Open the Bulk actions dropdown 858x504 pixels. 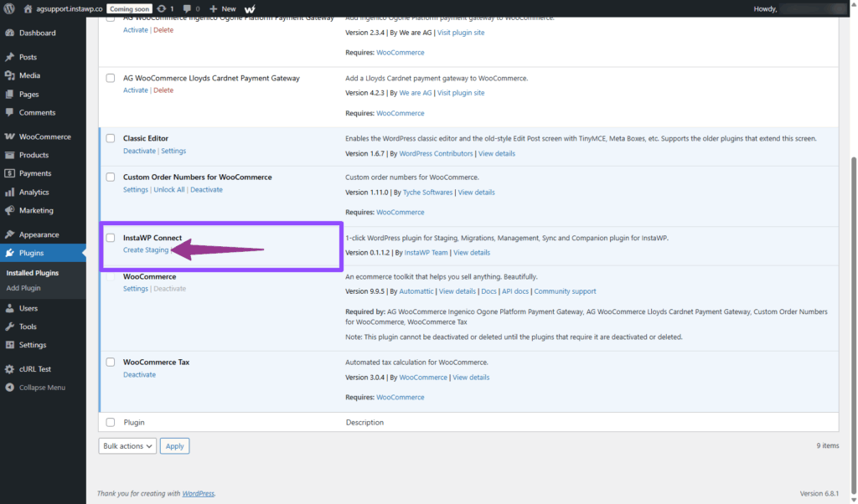pyautogui.click(x=127, y=446)
